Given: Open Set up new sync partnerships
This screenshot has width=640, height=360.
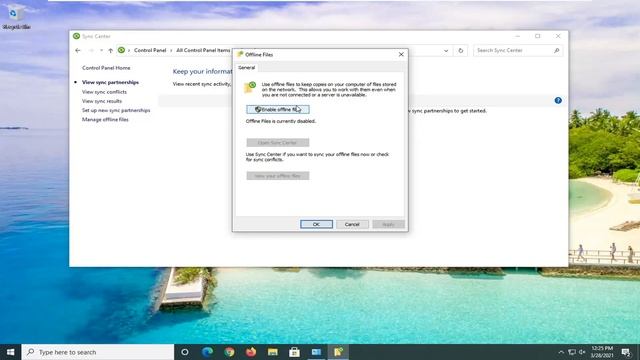Looking at the screenshot, I should (116, 110).
